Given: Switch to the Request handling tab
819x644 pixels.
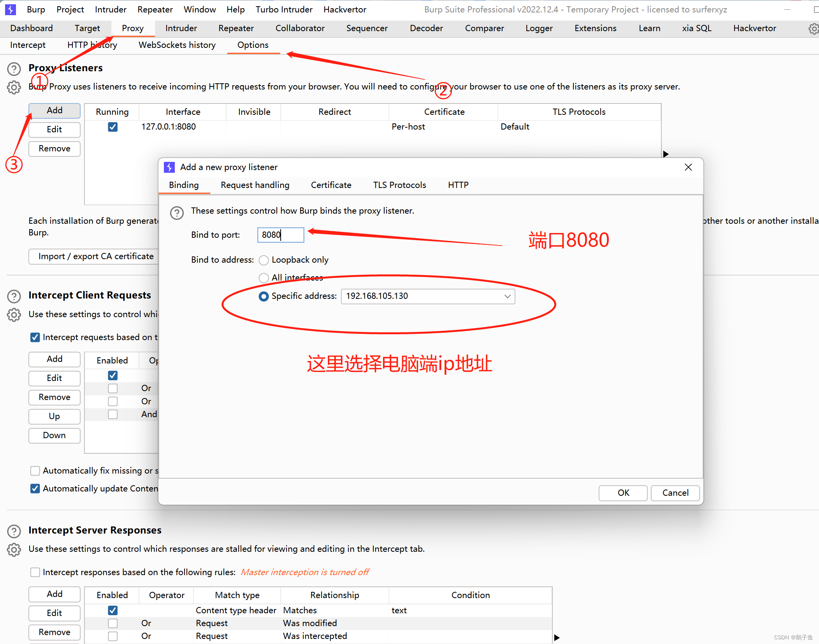Looking at the screenshot, I should click(255, 185).
